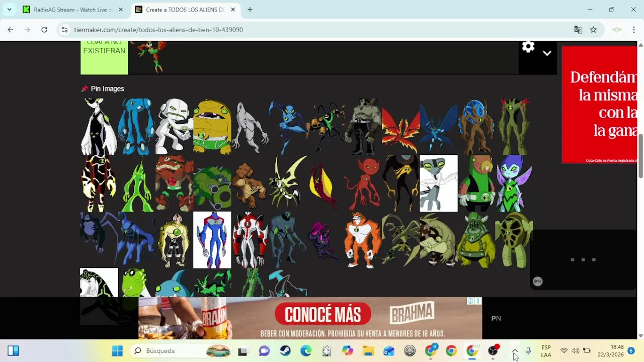
Task: Open the red Coca-Cola side advertisement
Action: [599, 105]
